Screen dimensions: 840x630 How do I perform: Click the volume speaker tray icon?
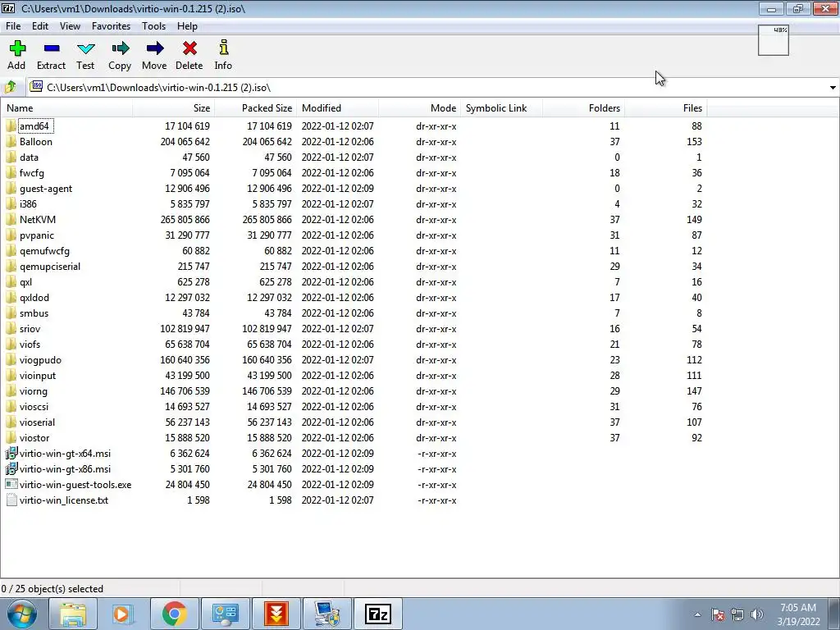(757, 614)
